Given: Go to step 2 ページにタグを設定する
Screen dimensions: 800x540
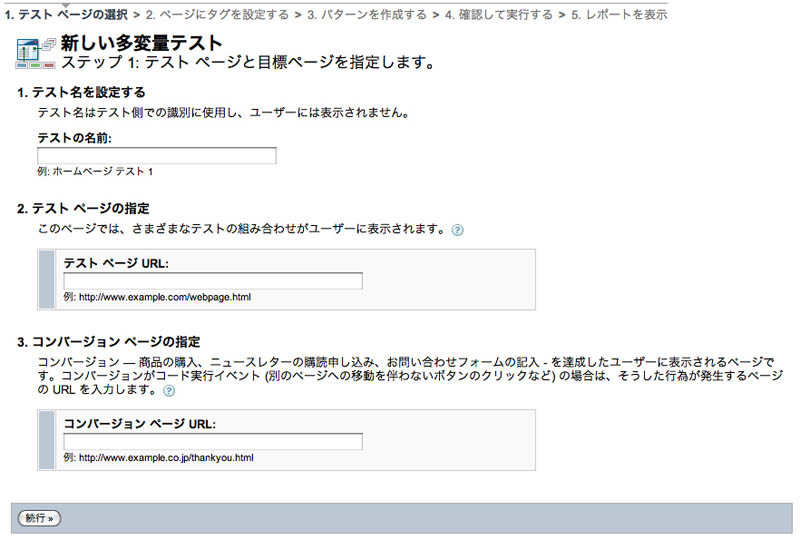Looking at the screenshot, I should 217,15.
